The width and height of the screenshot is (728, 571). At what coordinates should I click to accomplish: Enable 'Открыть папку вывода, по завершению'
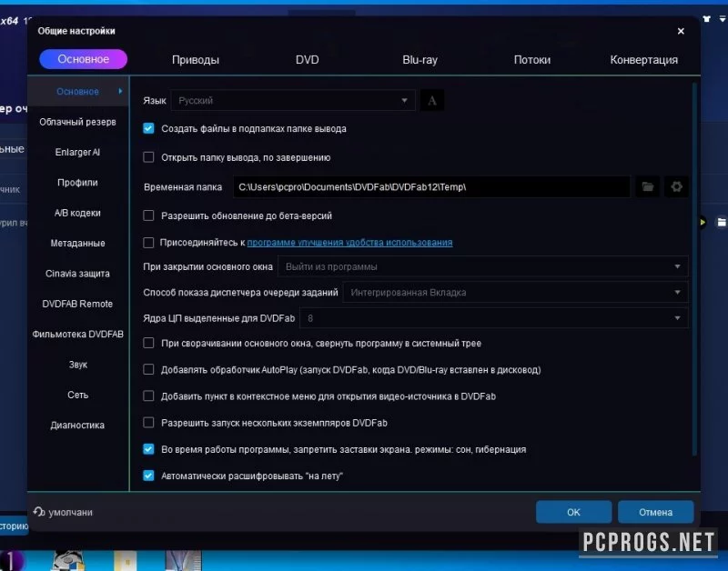click(x=148, y=157)
